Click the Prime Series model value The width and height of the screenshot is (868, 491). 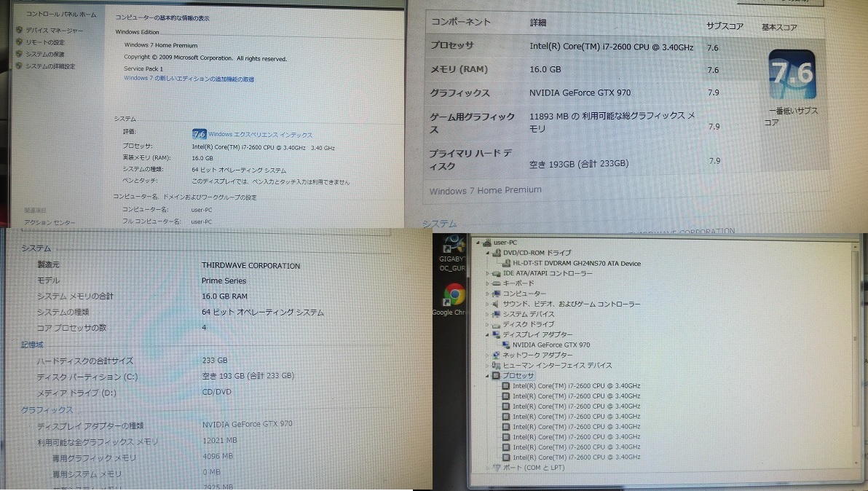[x=224, y=280]
